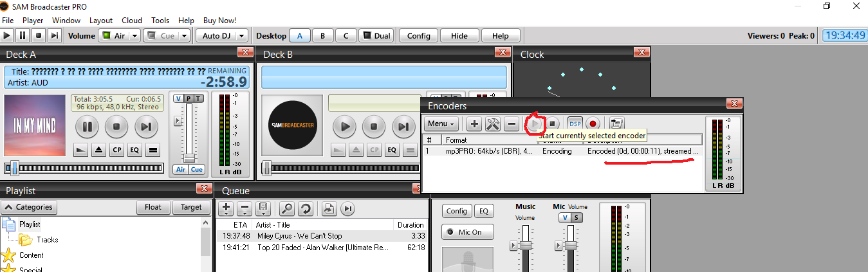Collapse the Categories panel in Playlist

tap(30, 207)
